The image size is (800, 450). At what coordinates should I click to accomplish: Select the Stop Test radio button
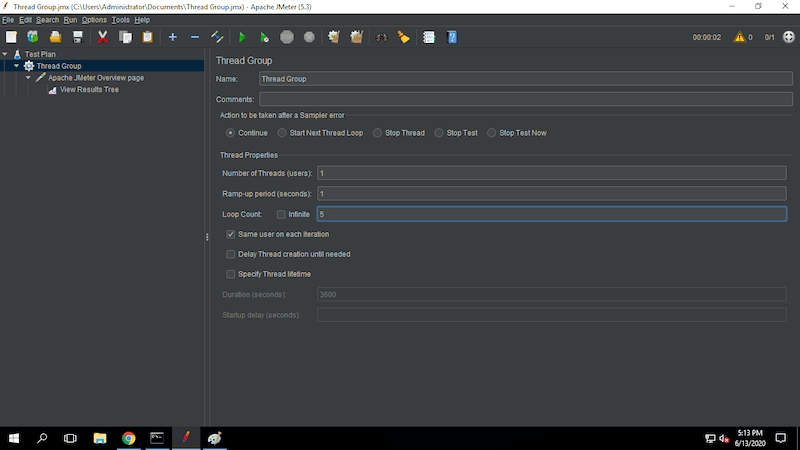coord(439,133)
